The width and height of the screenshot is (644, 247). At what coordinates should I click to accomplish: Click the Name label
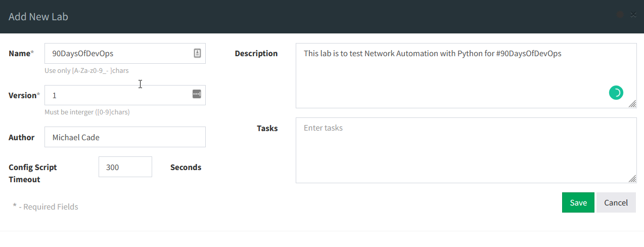(20, 54)
